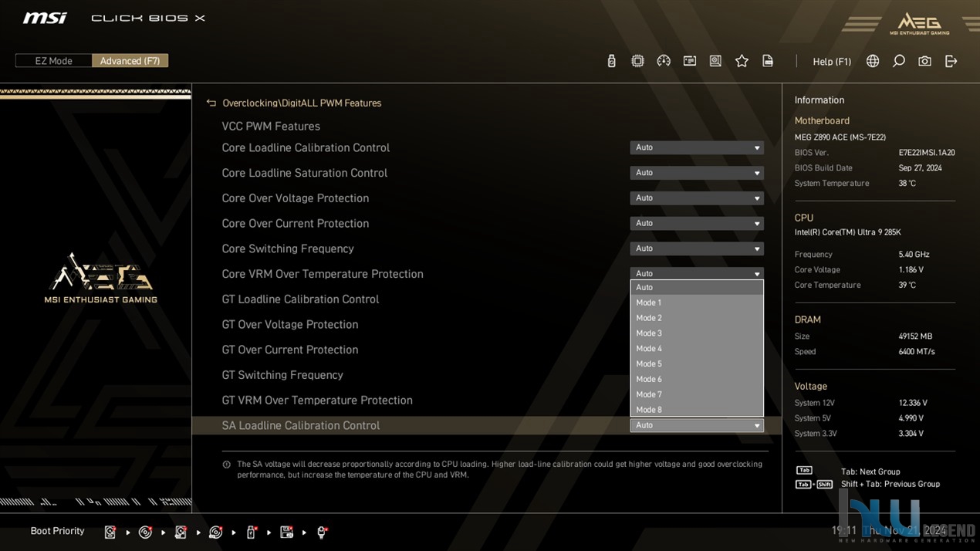The height and width of the screenshot is (551, 980).
Task: Click the CPU Frequency value 5.40 GHz
Action: [x=914, y=255]
